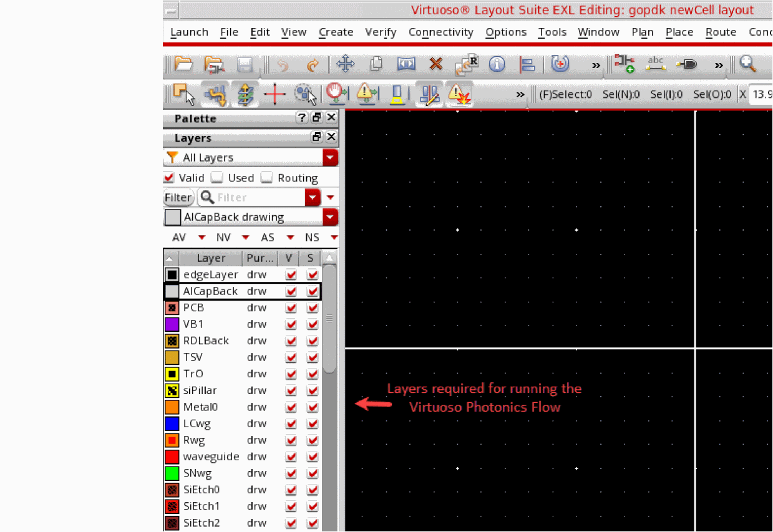Open the Edit Properties (i) icon
This screenshot has height=532, width=773.
point(497,64)
